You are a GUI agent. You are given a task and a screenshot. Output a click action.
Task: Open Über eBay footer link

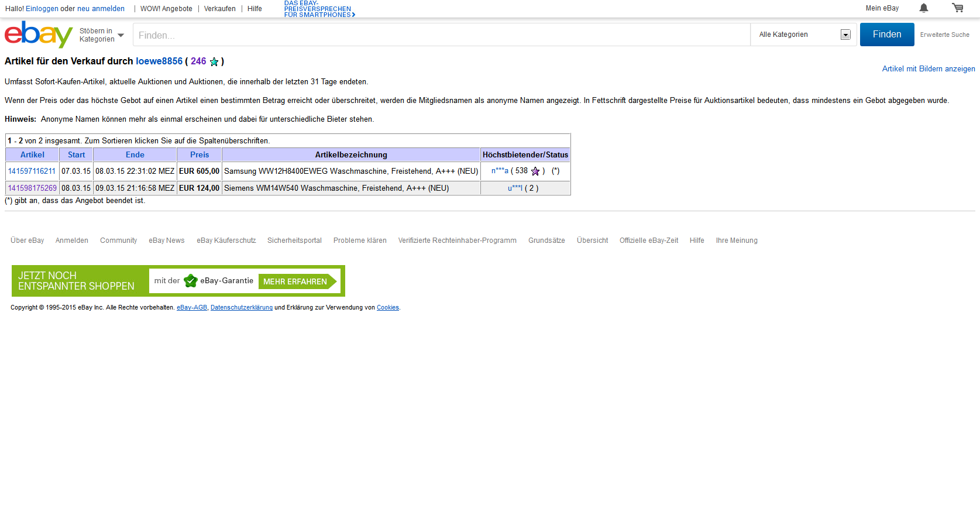[x=27, y=241]
